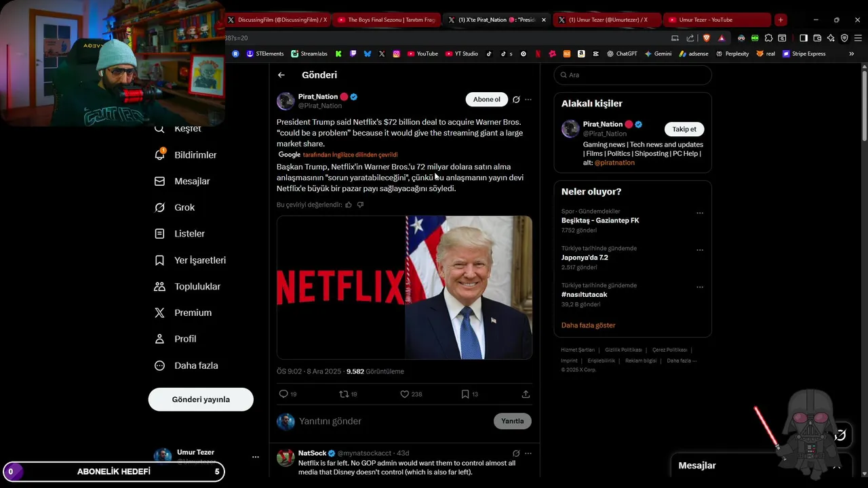Open the Netflix and Trump post image

pyautogui.click(x=404, y=287)
